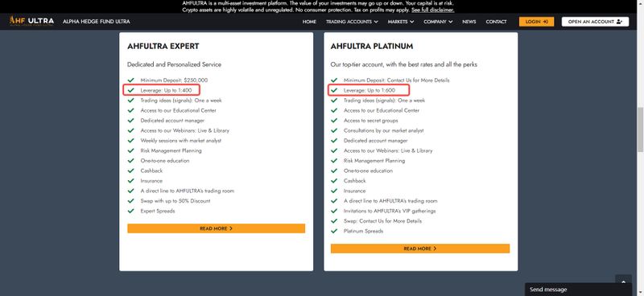This screenshot has width=644, height=296.
Task: Click 'Weekly sessions with market analyst'
Action: click(180, 141)
